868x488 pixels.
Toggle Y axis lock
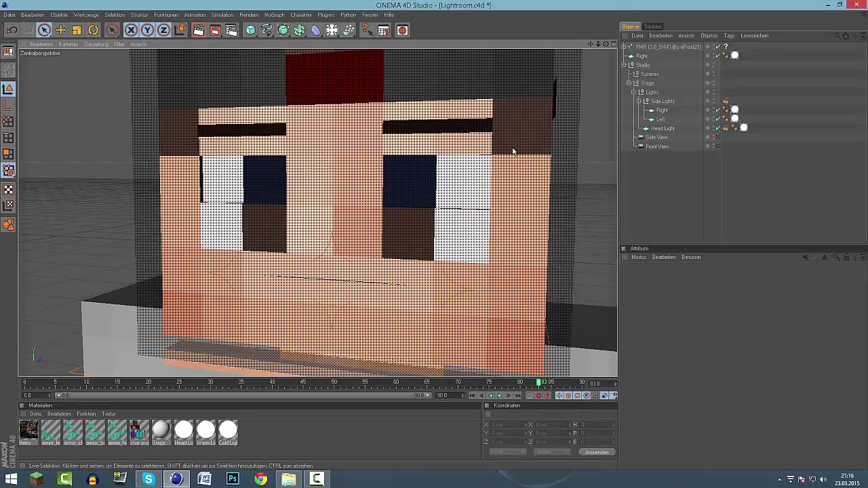coord(147,30)
